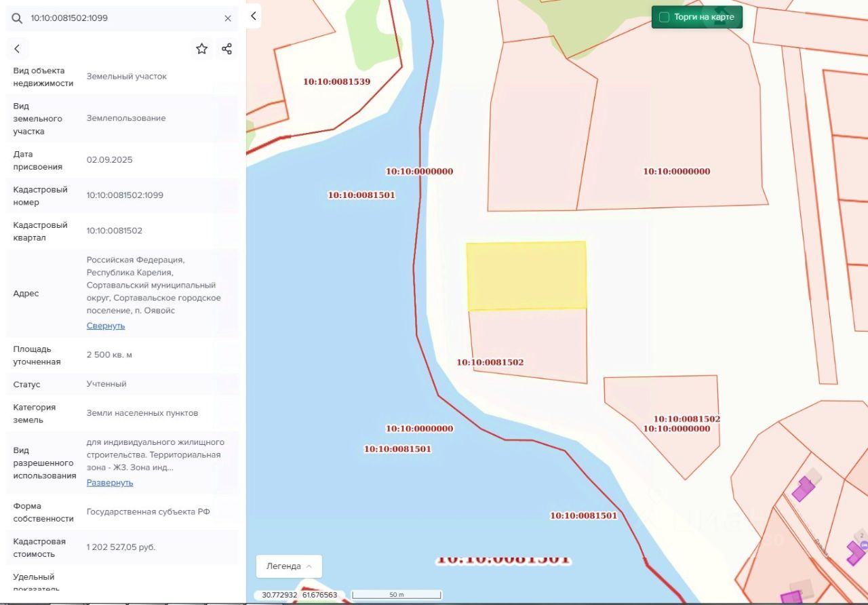This screenshot has width=868, height=605.
Task: Select the value 'Государственная субъекта РФ'
Action: 149,512
